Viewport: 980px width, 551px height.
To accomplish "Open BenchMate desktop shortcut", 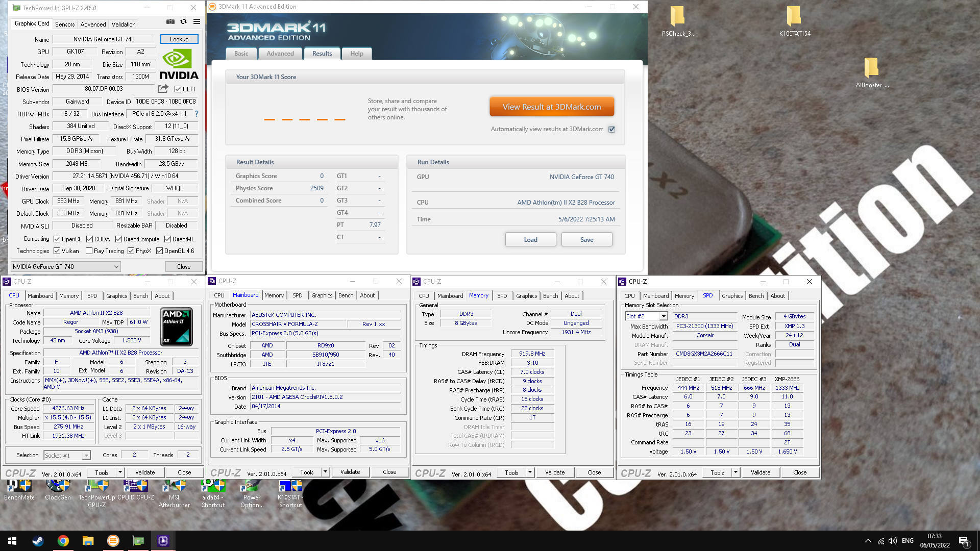I will 19,491.
